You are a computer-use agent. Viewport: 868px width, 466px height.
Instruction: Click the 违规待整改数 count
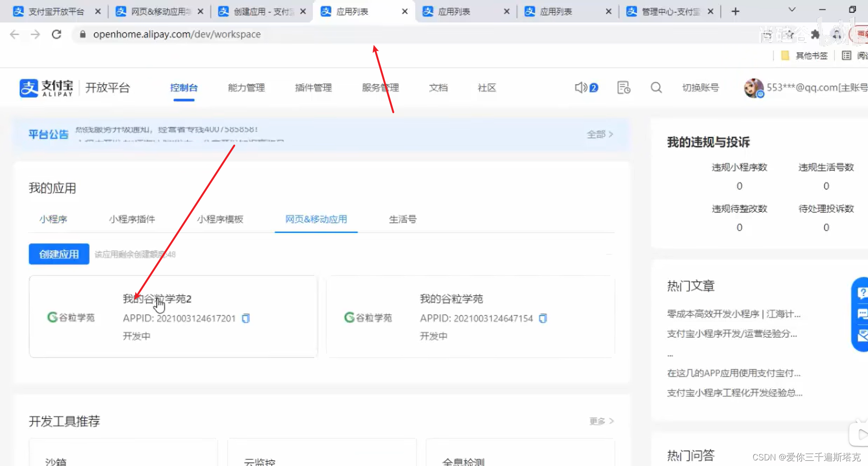pyautogui.click(x=739, y=227)
